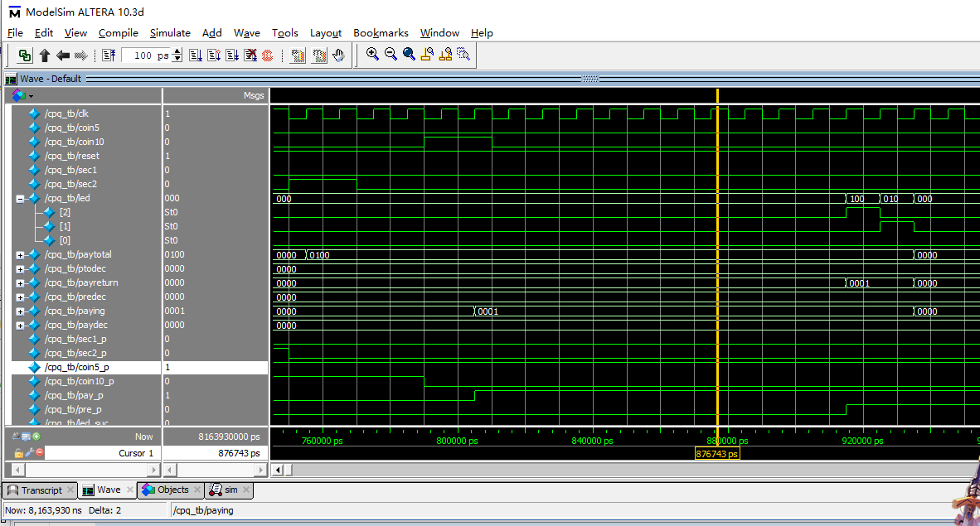
Task: Click the Run -All toolbar icon
Action: (x=232, y=55)
